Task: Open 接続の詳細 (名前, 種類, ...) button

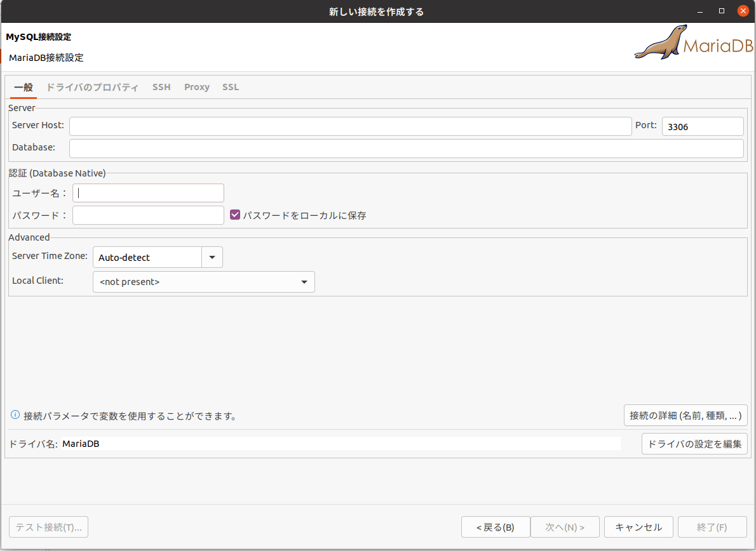Action: pyautogui.click(x=685, y=415)
